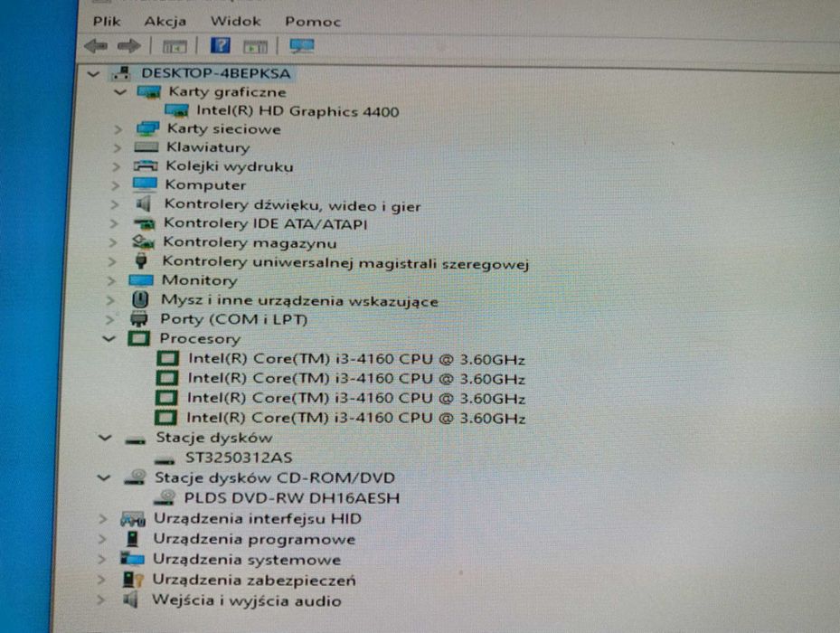Click the Porty (COM i LPT) port icon

click(x=138, y=319)
